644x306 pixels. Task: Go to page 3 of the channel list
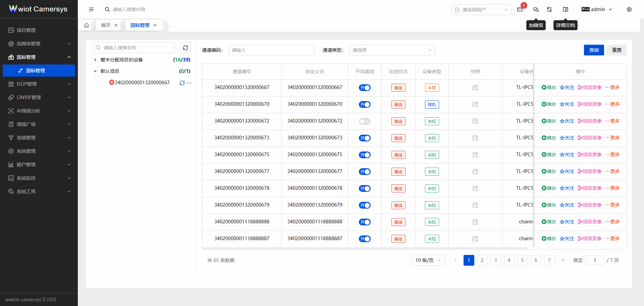495,260
